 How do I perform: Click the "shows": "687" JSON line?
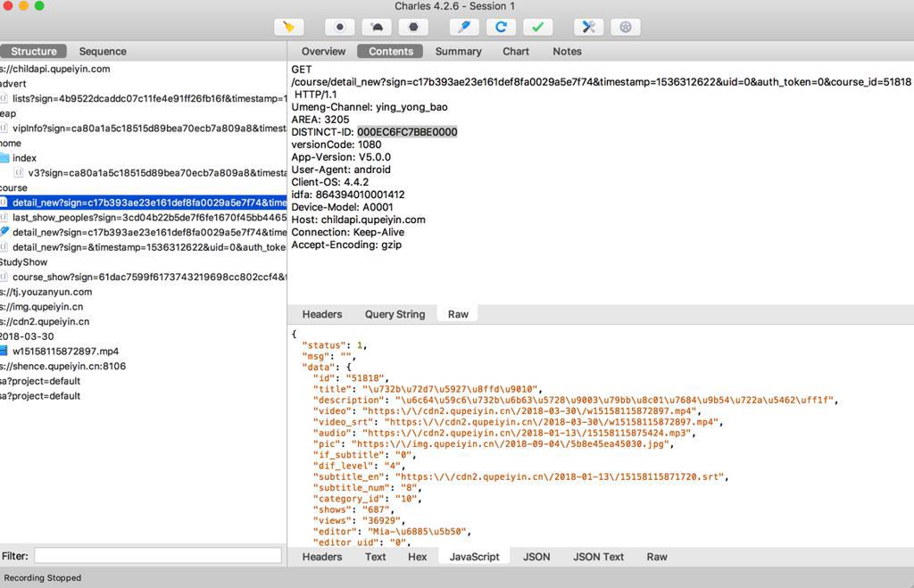click(353, 509)
